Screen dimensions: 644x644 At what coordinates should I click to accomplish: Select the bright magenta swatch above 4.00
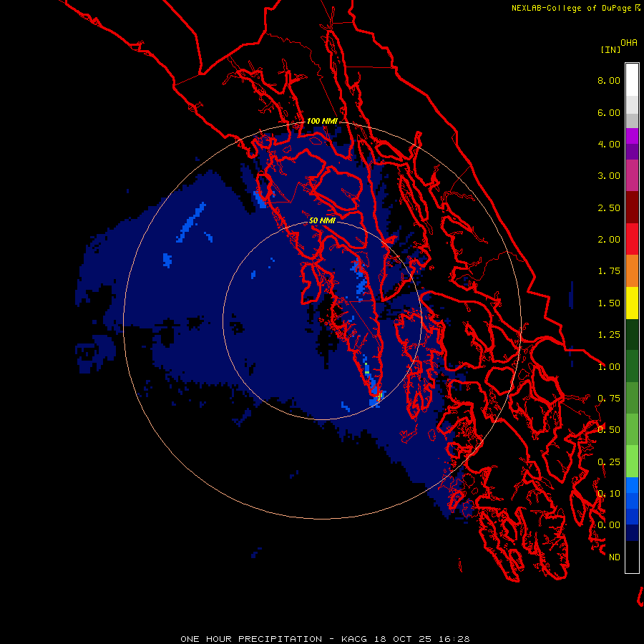point(632,136)
